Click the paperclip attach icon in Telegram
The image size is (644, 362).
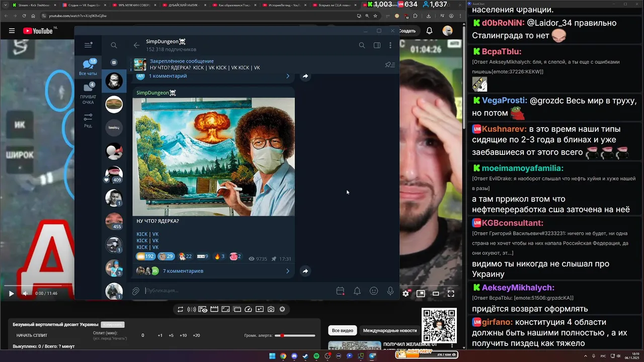pos(136,291)
